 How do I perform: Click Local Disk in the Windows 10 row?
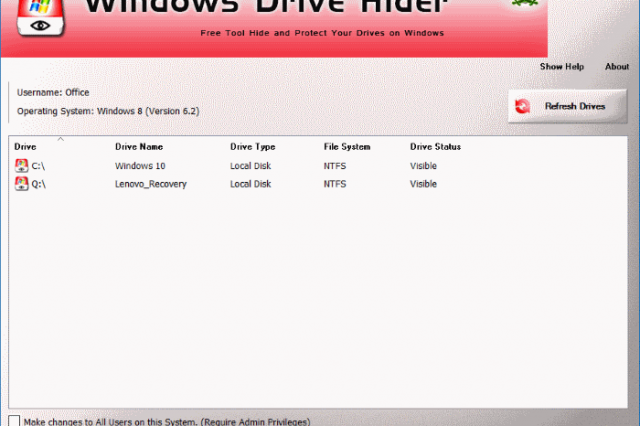point(251,166)
